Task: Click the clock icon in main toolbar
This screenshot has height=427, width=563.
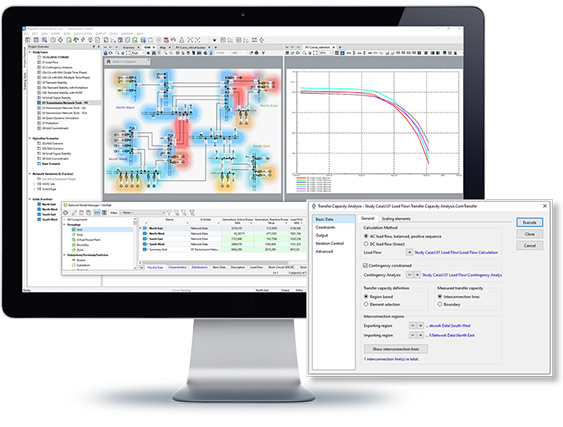Action: (53, 40)
